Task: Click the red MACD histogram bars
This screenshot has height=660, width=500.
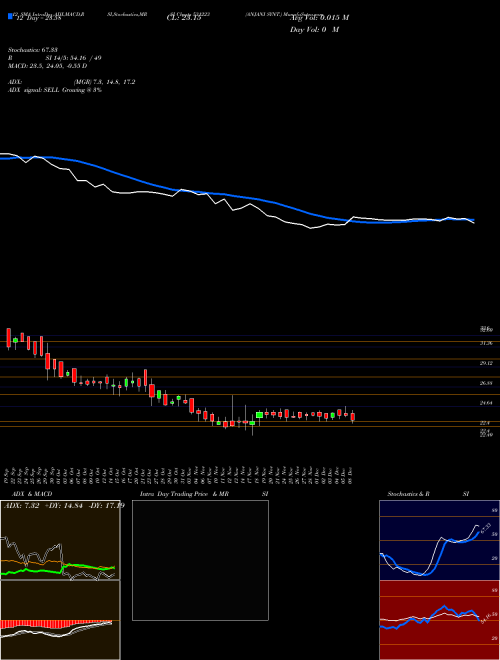Action: coord(56,625)
